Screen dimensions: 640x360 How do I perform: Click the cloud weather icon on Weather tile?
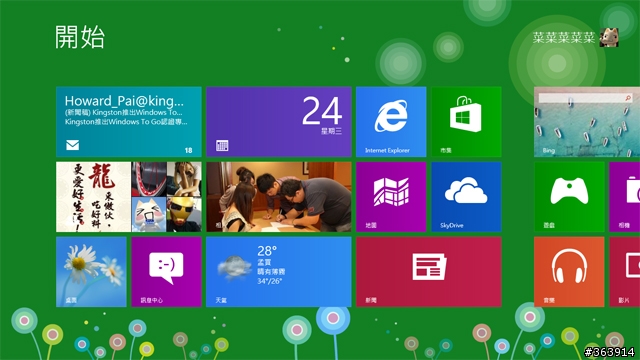coord(234,267)
